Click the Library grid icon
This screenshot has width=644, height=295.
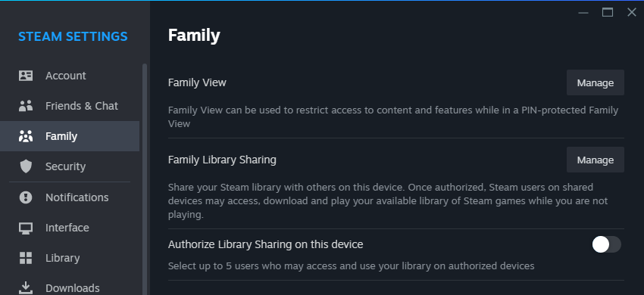26,258
